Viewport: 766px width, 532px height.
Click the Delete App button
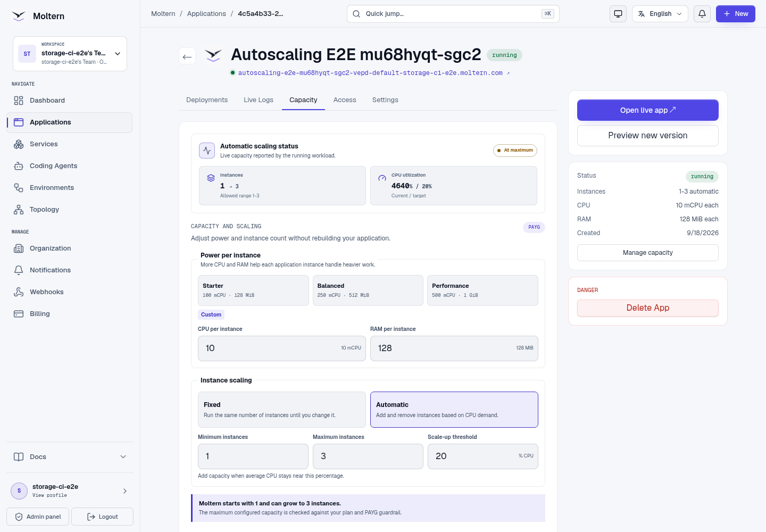648,308
